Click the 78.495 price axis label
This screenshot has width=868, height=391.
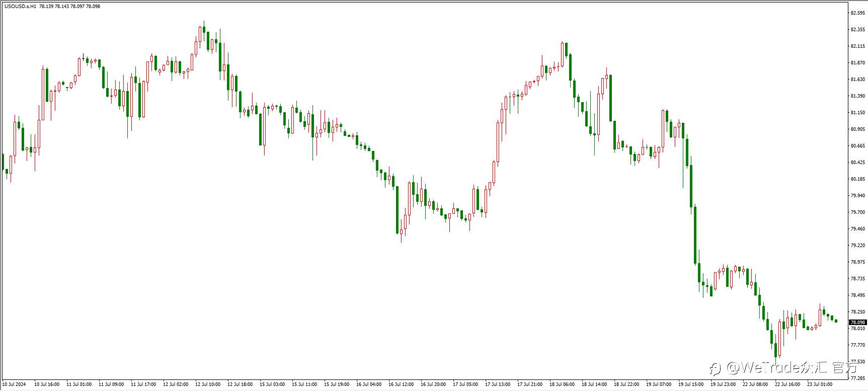857,295
